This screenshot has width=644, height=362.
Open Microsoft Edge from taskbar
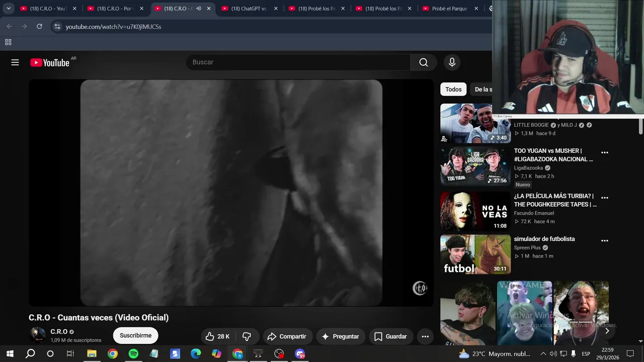pos(196,354)
